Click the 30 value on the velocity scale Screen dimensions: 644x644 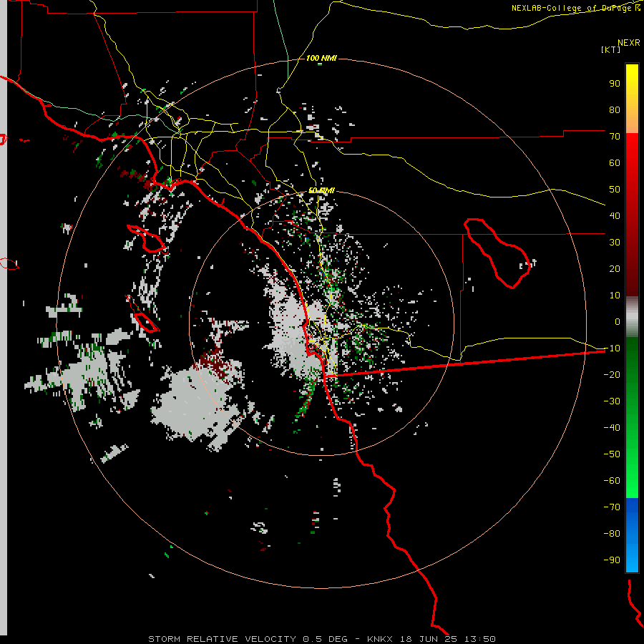point(615,243)
